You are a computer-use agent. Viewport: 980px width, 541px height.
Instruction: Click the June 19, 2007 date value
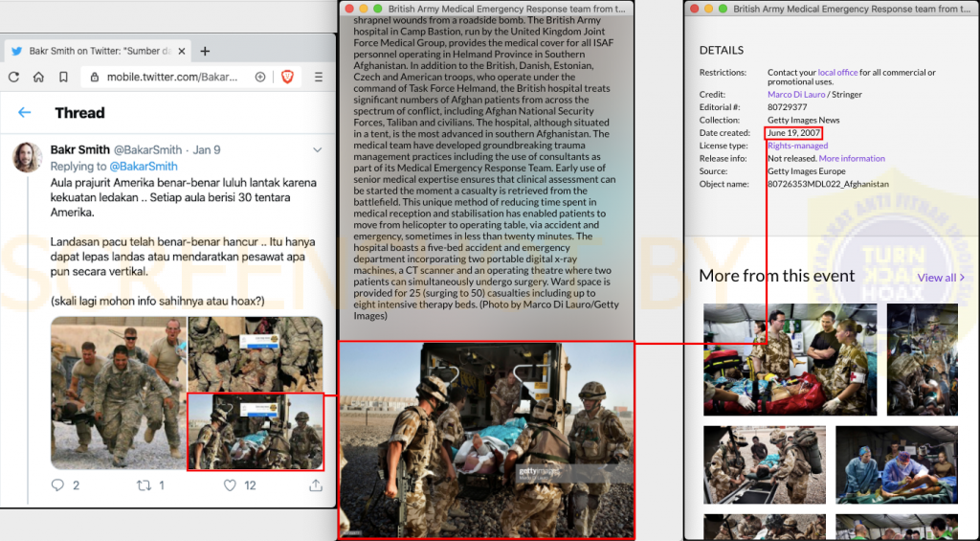[793, 133]
